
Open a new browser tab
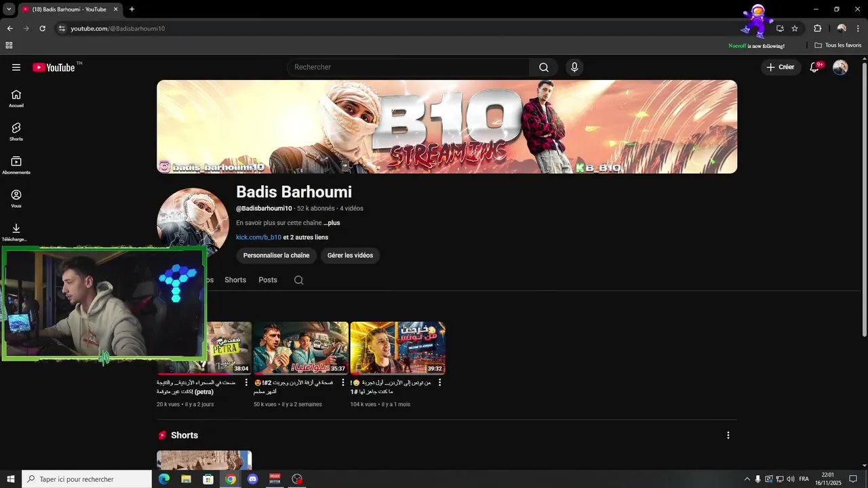[x=132, y=9]
